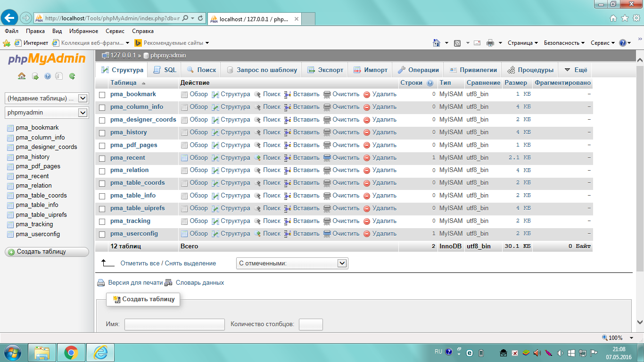Screen dimensions: 644x362
Task: Check the pma_recent row checkbox
Action: click(x=102, y=158)
